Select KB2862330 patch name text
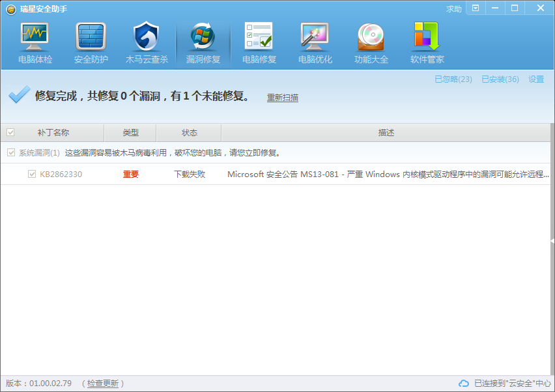 [x=61, y=174]
